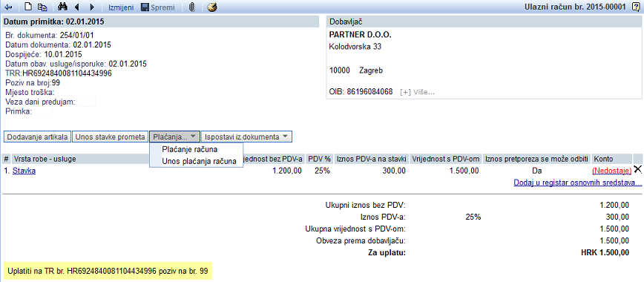Click the Dospijeće: 10.01.2015 line
The height and width of the screenshot is (282, 644).
pyautogui.click(x=44, y=54)
